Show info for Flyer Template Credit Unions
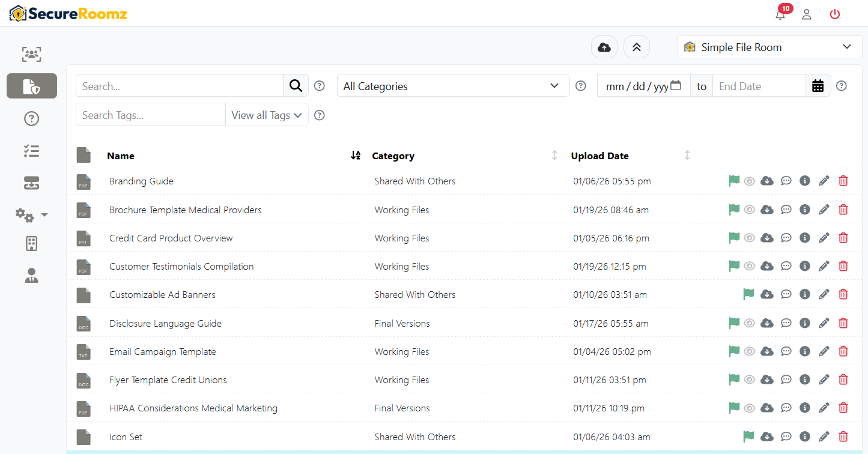Image resolution: width=868 pixels, height=454 pixels. [805, 380]
